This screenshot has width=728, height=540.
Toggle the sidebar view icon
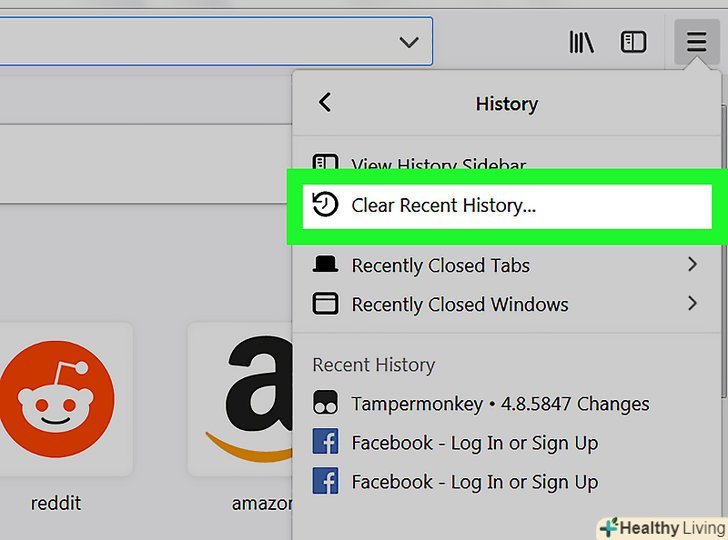coord(633,43)
